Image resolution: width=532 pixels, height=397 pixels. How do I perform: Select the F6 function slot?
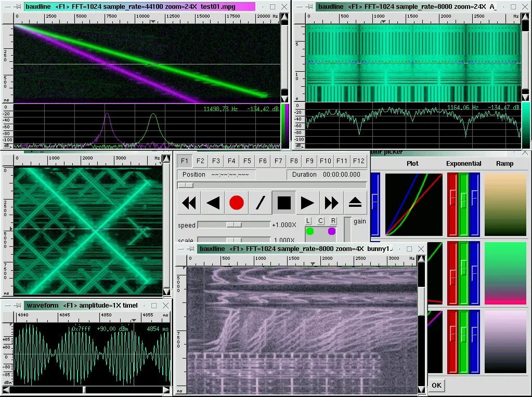[x=263, y=161]
